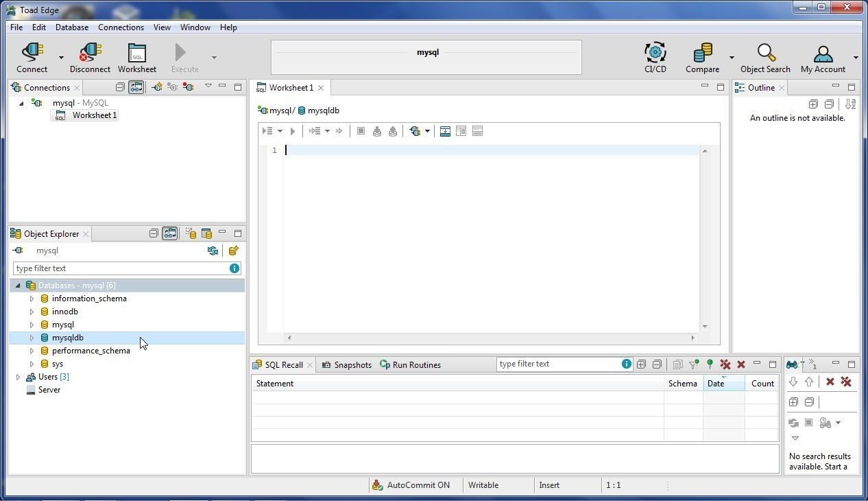Viewport: 868px width, 501px height.
Task: Launch the Compare tool
Action: click(703, 58)
